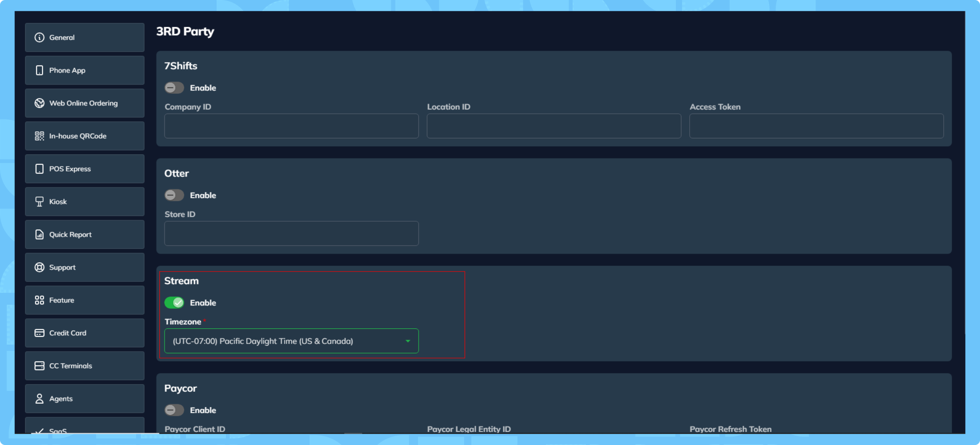Navigate to the Quick Report page
The width and height of the screenshot is (980, 445).
point(85,234)
